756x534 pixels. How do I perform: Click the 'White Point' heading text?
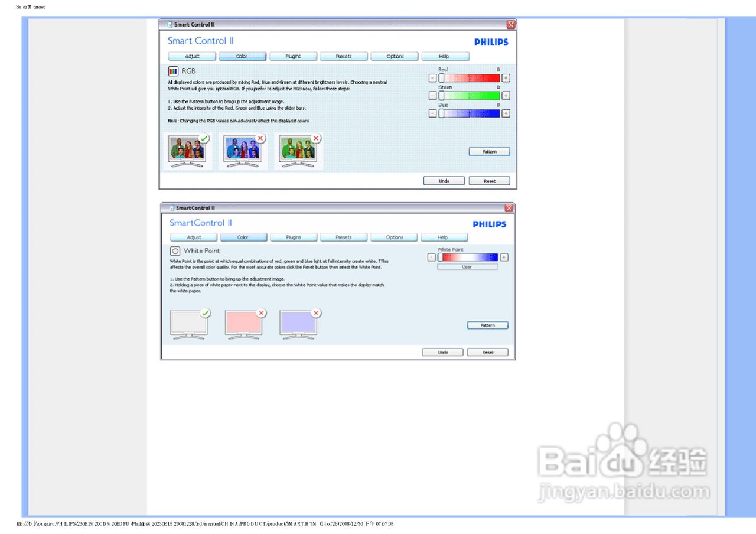tap(201, 250)
